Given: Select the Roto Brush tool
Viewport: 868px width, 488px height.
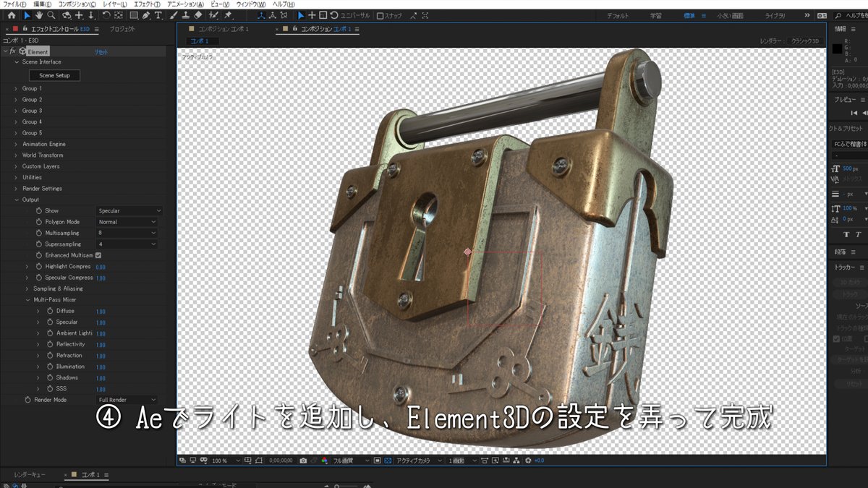Looking at the screenshot, I should (213, 14).
